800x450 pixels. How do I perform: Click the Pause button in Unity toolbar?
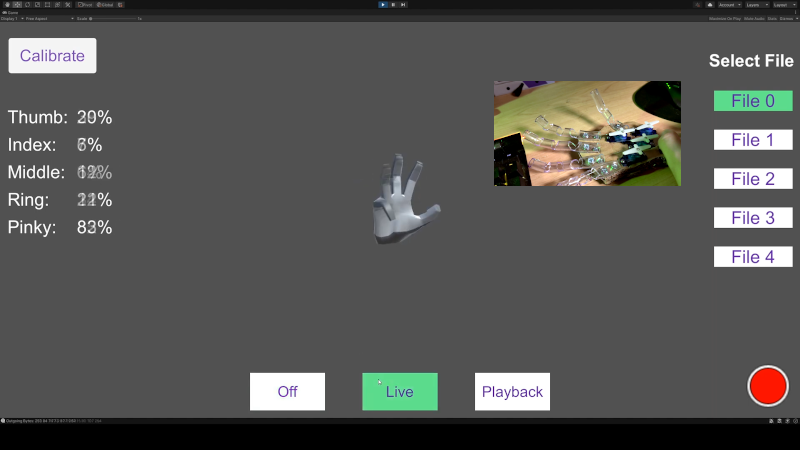393,5
